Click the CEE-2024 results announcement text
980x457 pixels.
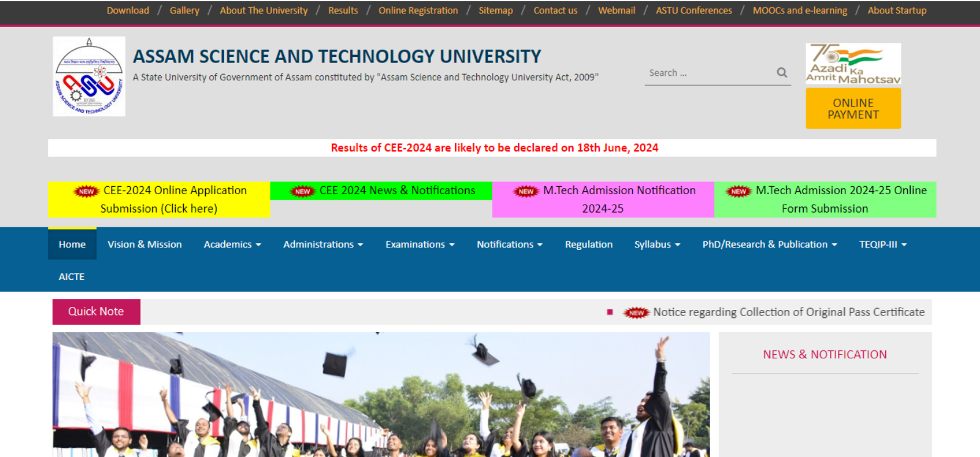pos(495,148)
